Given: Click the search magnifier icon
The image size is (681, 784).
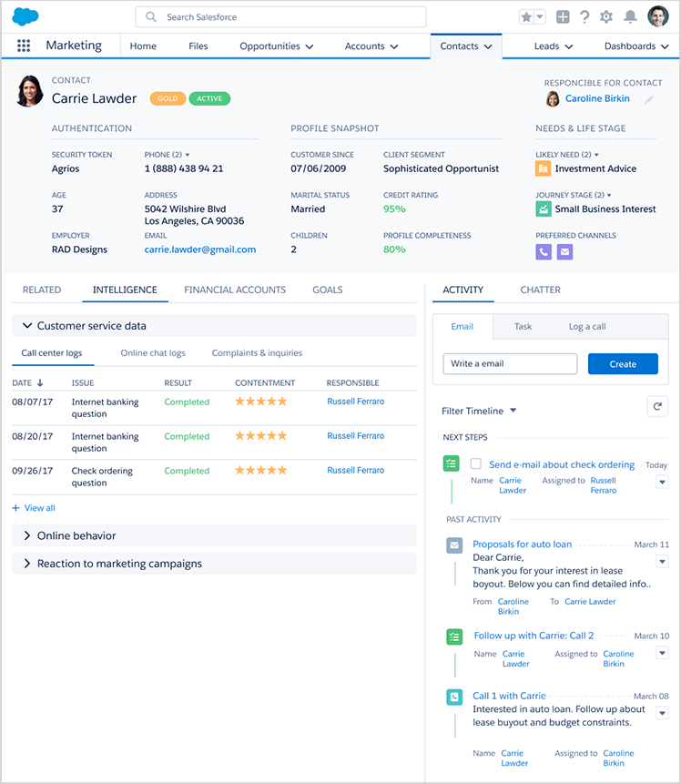Looking at the screenshot, I should coord(150,17).
